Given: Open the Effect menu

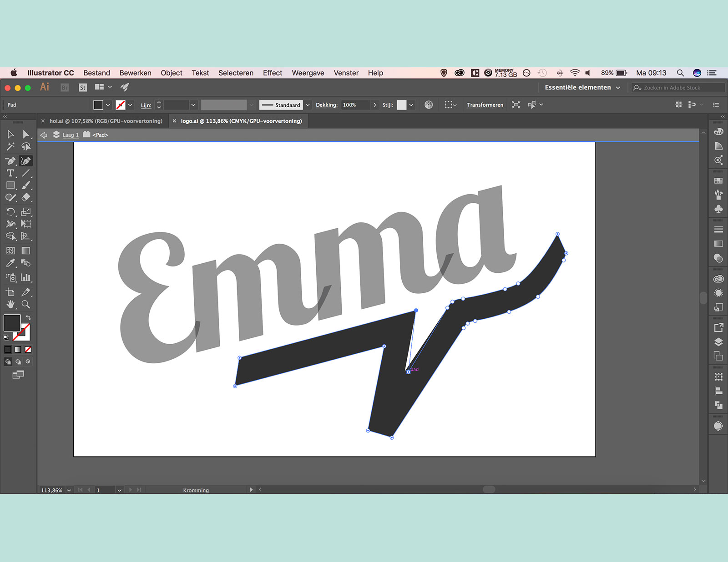Looking at the screenshot, I should pos(272,73).
